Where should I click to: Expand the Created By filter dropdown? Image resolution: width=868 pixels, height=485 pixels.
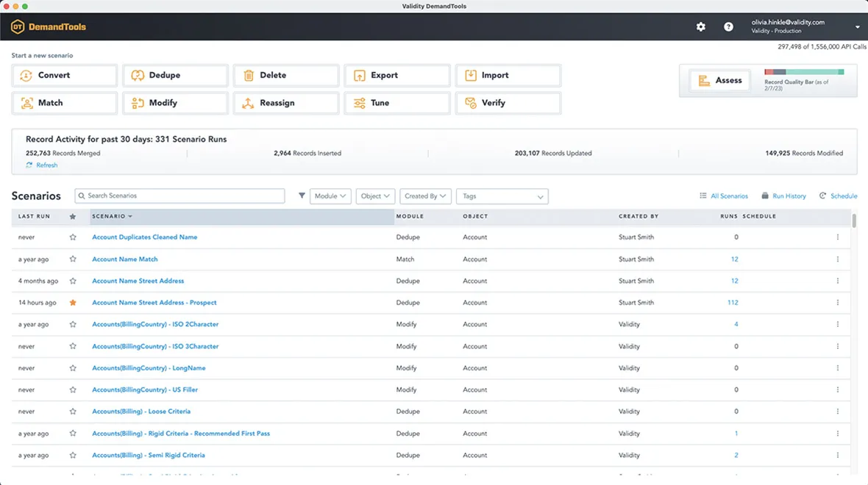click(425, 196)
